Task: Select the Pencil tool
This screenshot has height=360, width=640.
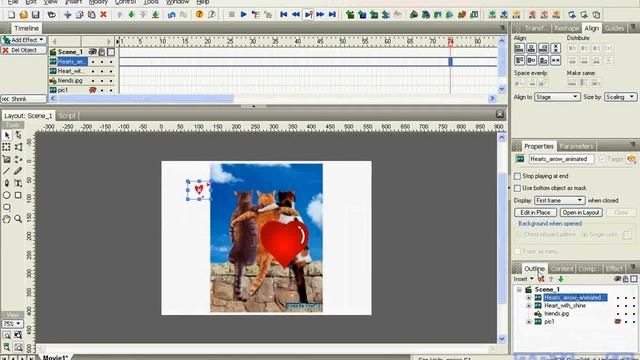Action: tap(18, 171)
